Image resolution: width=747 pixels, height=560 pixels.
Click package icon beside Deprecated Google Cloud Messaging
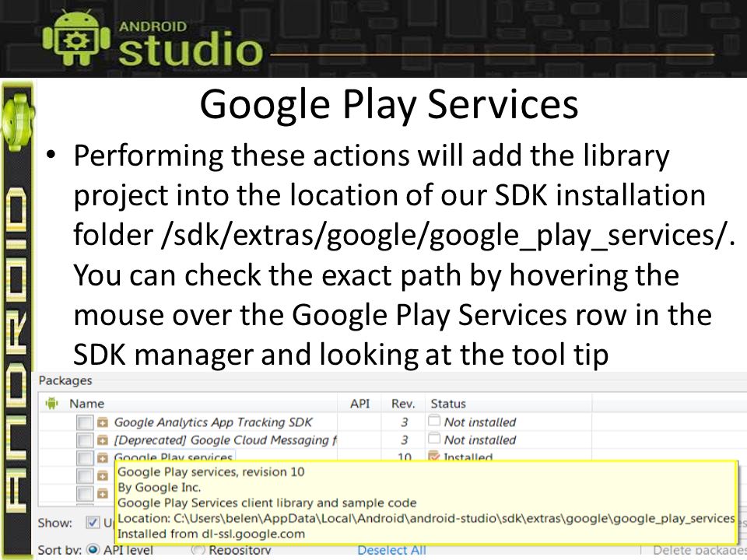(x=103, y=440)
